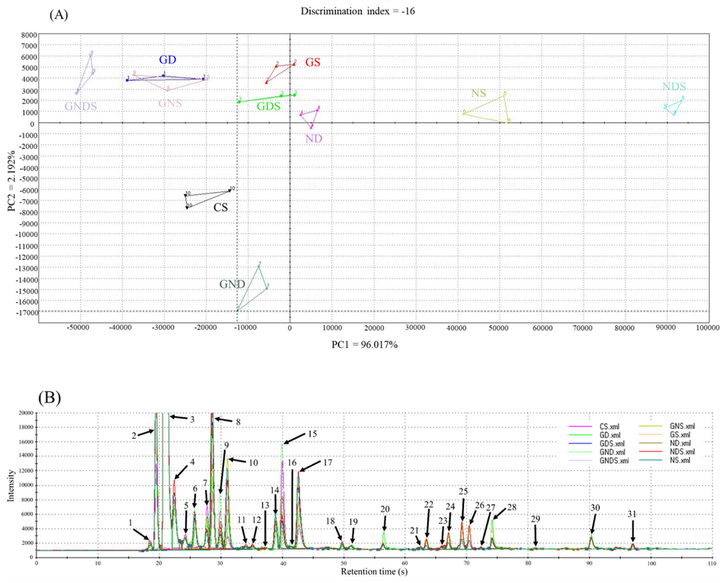Viewport: 728px width, 583px height.
Task: Select the pink GNS cluster label
Action: 170,103
